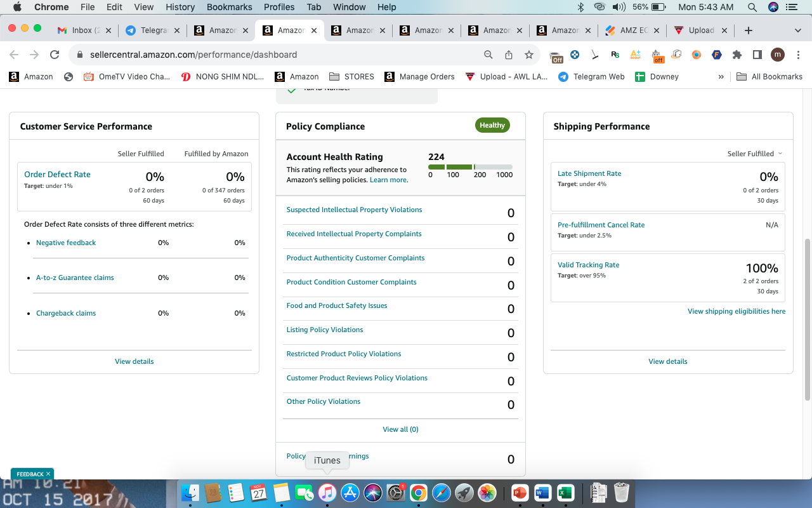Open the Bookmarks menu in the menu bar
The height and width of the screenshot is (508, 812).
pos(230,7)
